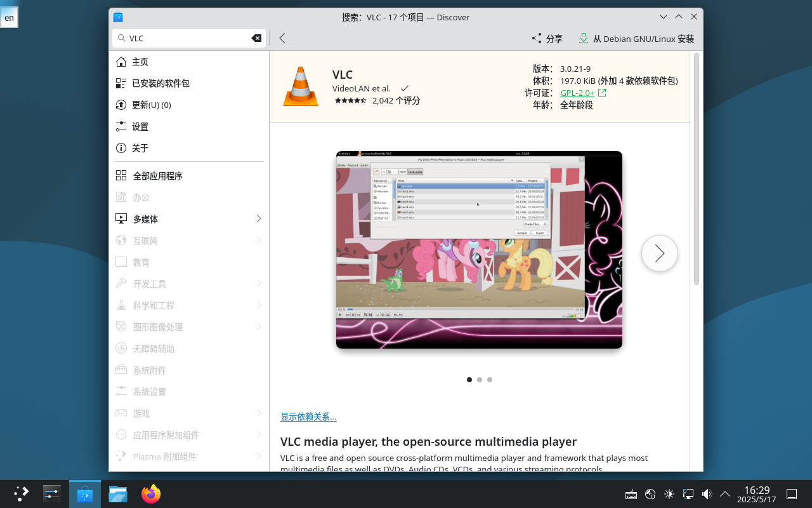Click the keyboard indicator tray icon
The image size is (812, 508).
(631, 494)
